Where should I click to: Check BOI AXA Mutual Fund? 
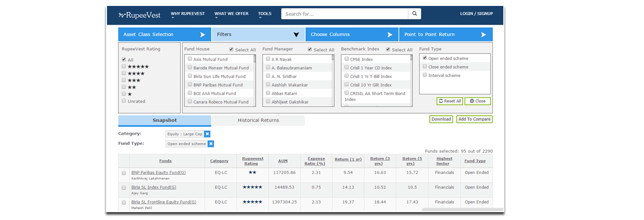coord(190,93)
